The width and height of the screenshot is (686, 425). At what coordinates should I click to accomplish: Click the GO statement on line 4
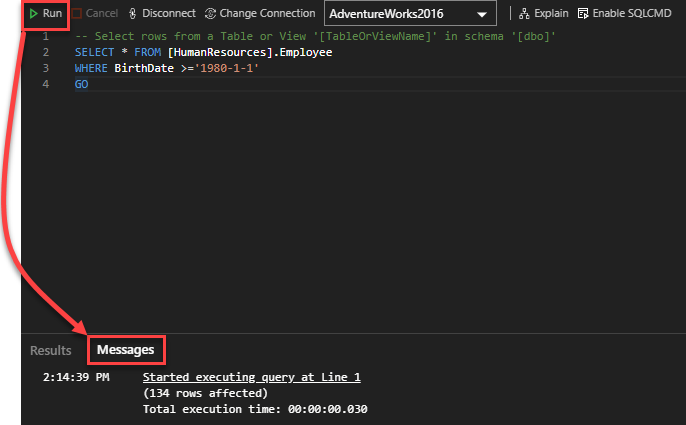81,84
